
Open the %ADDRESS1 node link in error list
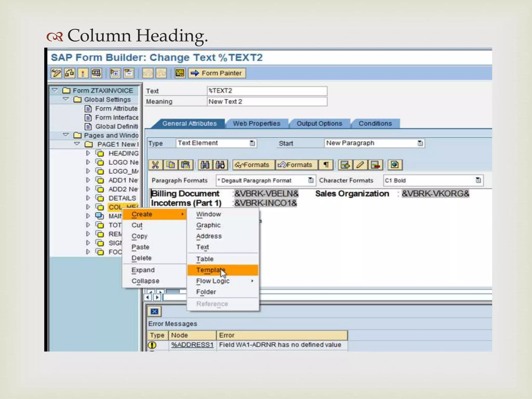point(192,345)
